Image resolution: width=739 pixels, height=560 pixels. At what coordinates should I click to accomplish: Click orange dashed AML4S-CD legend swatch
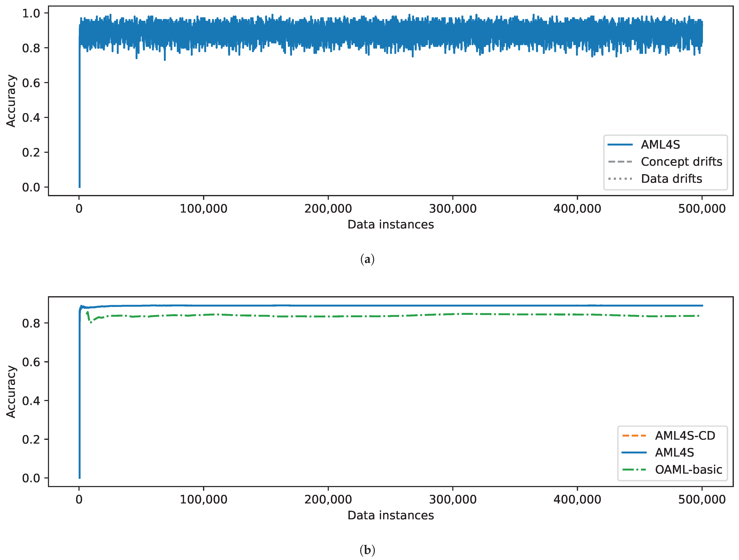[x=634, y=436]
